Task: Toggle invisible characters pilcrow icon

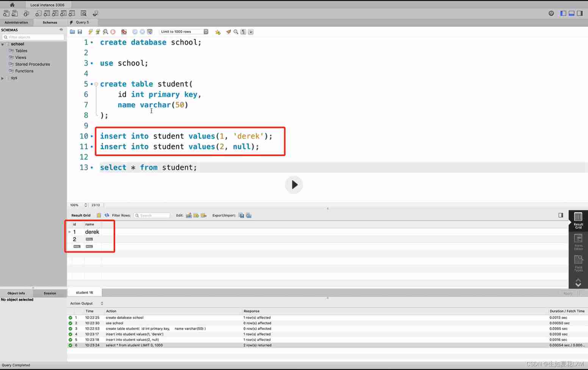Action: pos(243,32)
